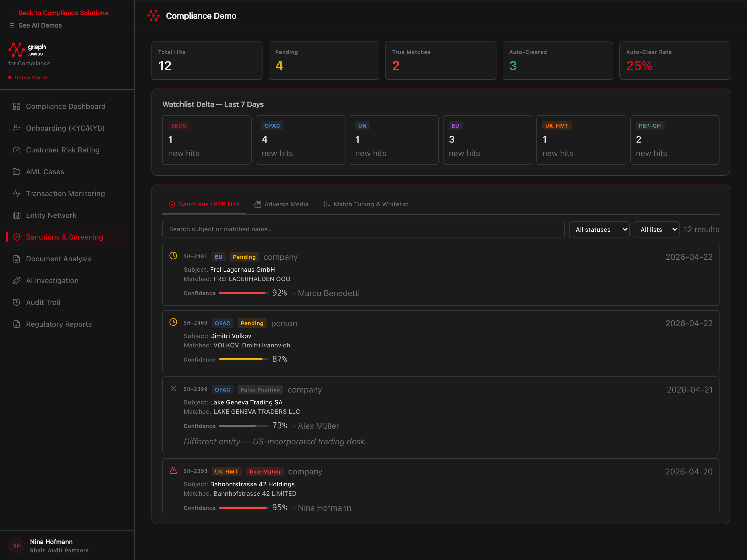The image size is (747, 560).
Task: Click subject name Lake Geneva Trading SA
Action: [246, 402]
